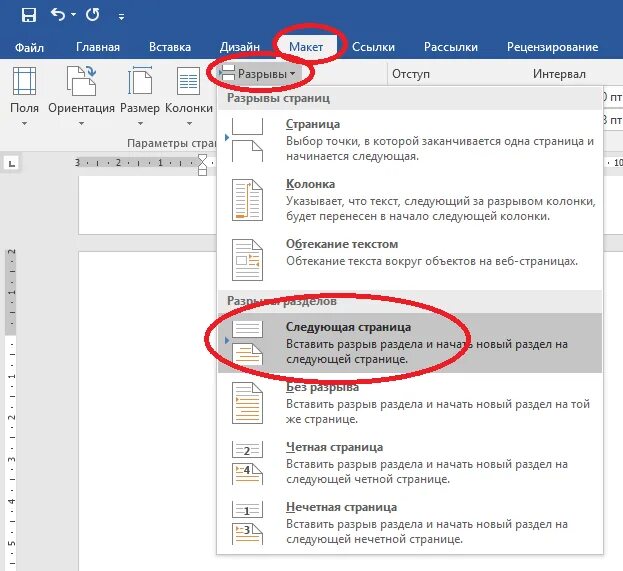Image resolution: width=623 pixels, height=571 pixels.
Task: Choose Без разрыва continuous section break
Action: [410, 403]
